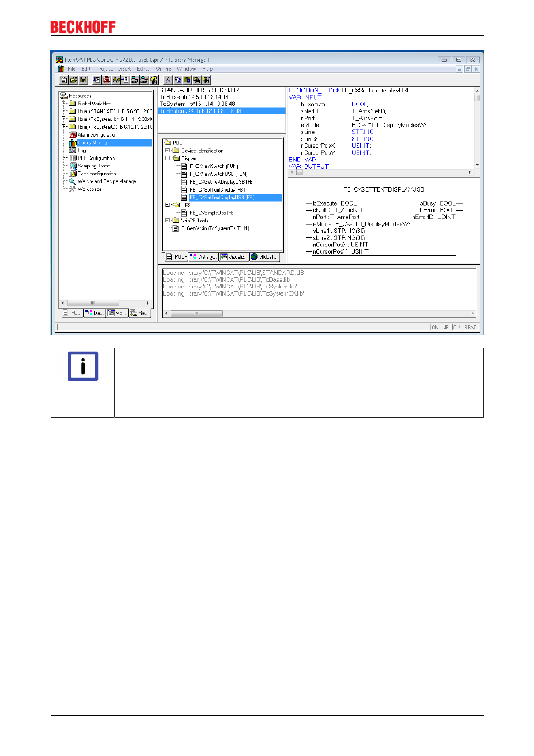Select F_CXNaviSwitchUSB (FUN) item

[218, 174]
